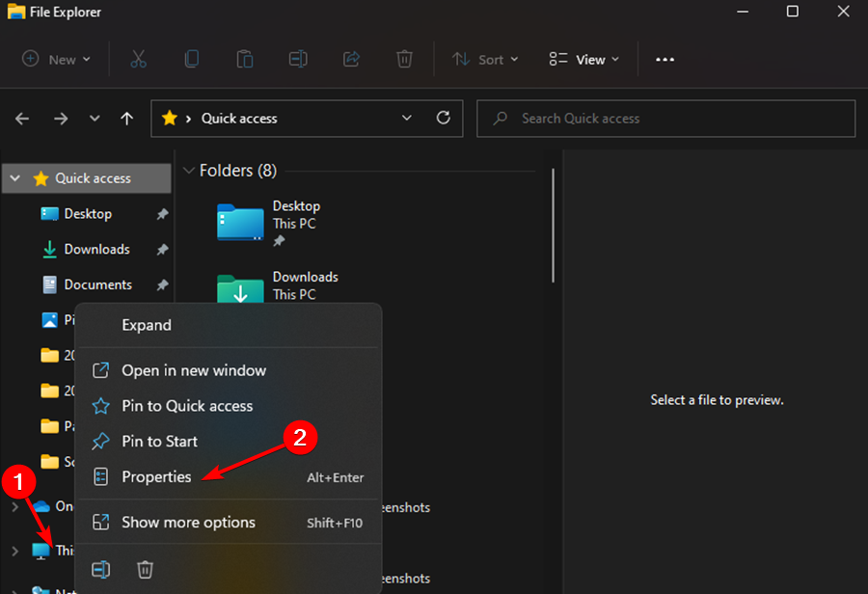Choose Pin to Quick access
Viewport: 868px width, 594px height.
click(x=187, y=406)
